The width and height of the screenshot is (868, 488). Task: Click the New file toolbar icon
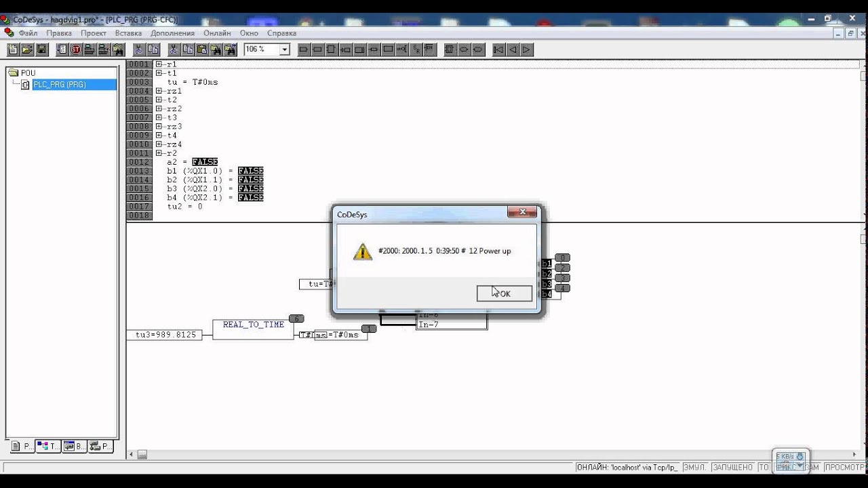(13, 49)
